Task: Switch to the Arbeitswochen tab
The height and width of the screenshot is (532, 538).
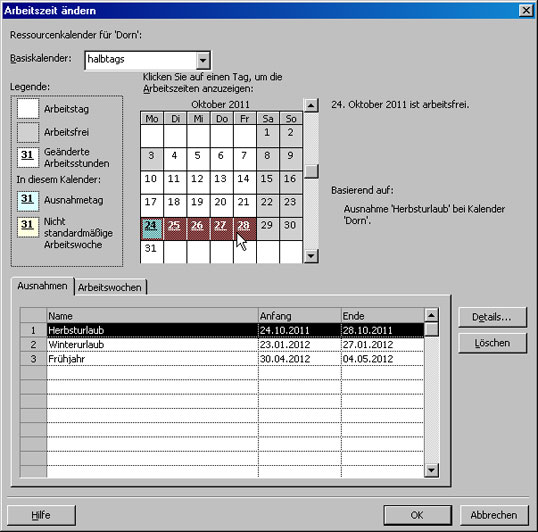Action: tap(110, 287)
